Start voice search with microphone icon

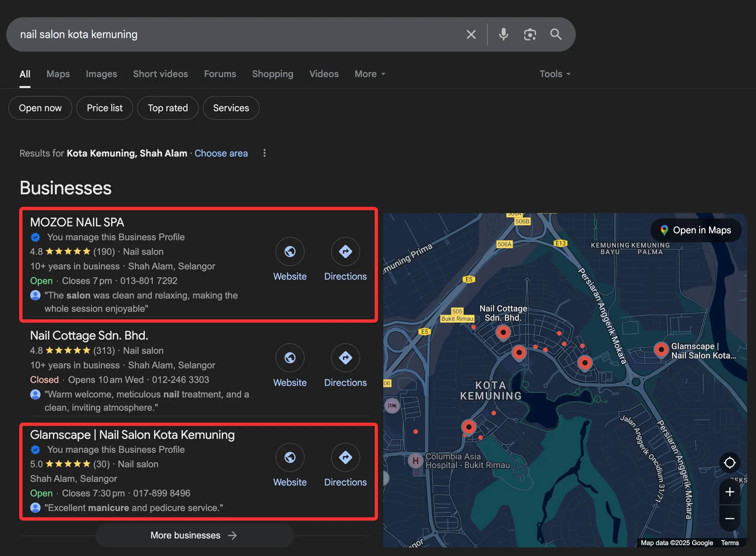[503, 34]
